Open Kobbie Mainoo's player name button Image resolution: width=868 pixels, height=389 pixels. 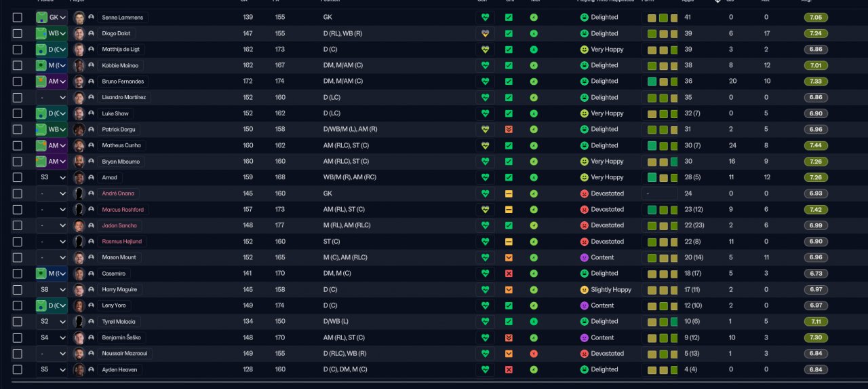click(120, 65)
